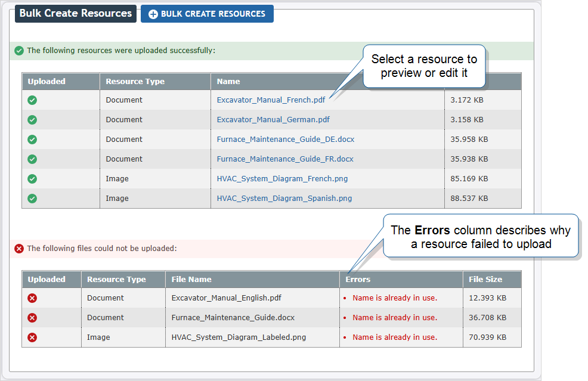Click green check icon for Excavator_Manual_German.pdf

coord(32,120)
